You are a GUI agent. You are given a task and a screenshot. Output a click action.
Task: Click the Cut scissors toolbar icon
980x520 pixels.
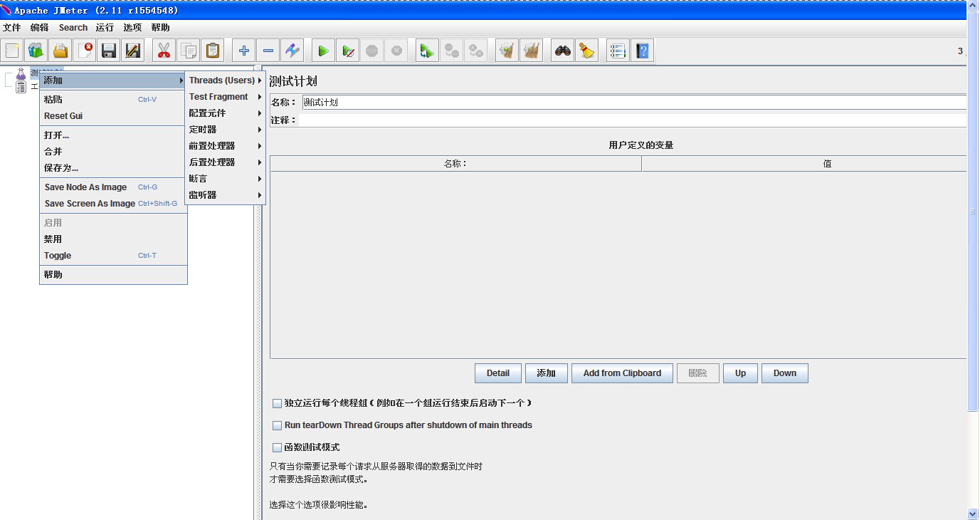(164, 51)
